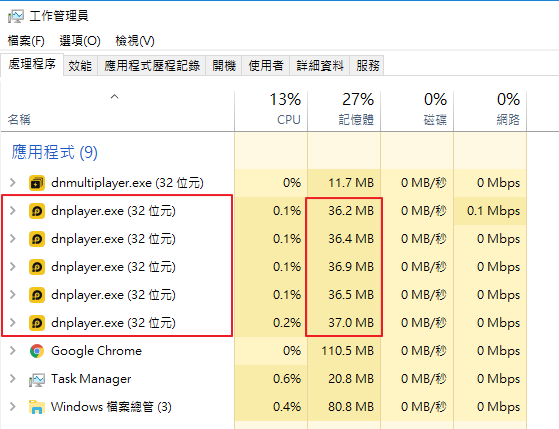This screenshot has width=559, height=429.
Task: Sort by the CPU column header
Action: 271,111
